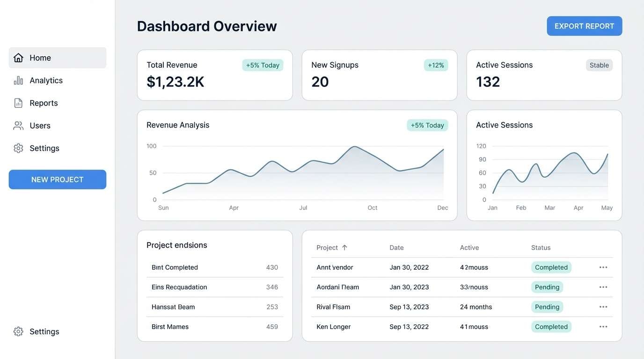The image size is (644, 359).
Task: Click the ellipsis icon on Rival Flsam row
Action: point(603,307)
